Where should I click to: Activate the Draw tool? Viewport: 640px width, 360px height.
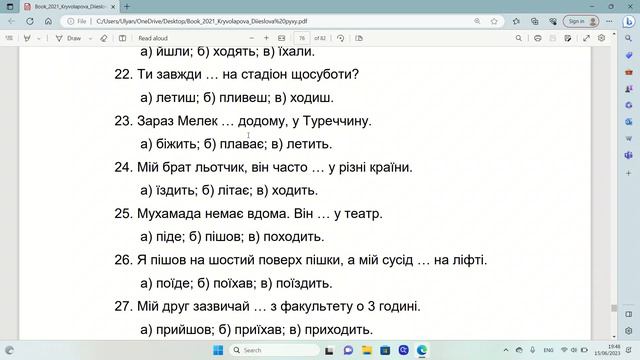(69, 38)
